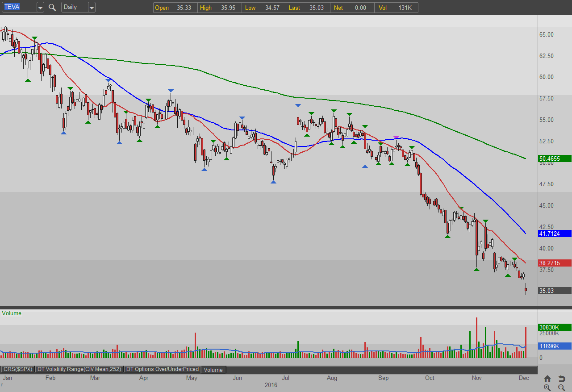Zoom out of the chart
Viewport: 572px width, 392px height.
[561, 388]
